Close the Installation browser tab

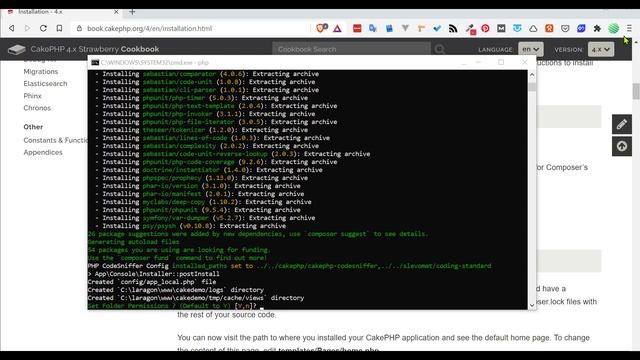coord(116,12)
